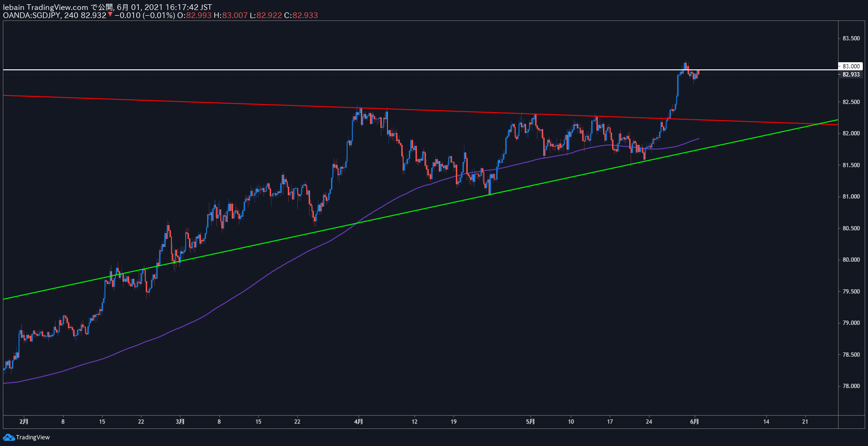868x446 pixels.
Task: Click the OANDA:SGDJPY symbol name
Action: click(31, 15)
